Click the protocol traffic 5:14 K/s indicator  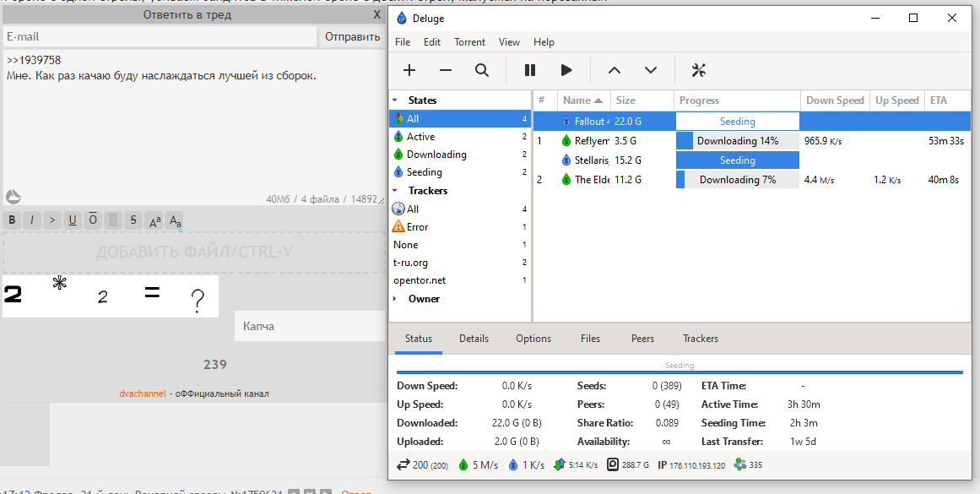click(x=576, y=465)
